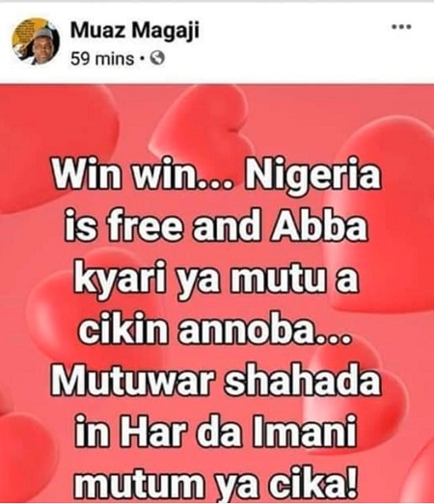Click the "Mutuwar shahada" text line
Image resolution: width=434 pixels, height=504 pixels.
pyautogui.click(x=216, y=380)
